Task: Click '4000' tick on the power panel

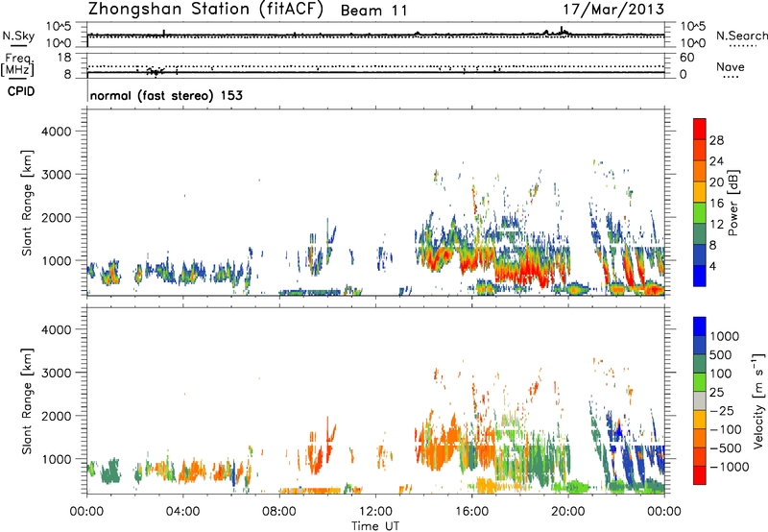Action: pyautogui.click(x=57, y=132)
